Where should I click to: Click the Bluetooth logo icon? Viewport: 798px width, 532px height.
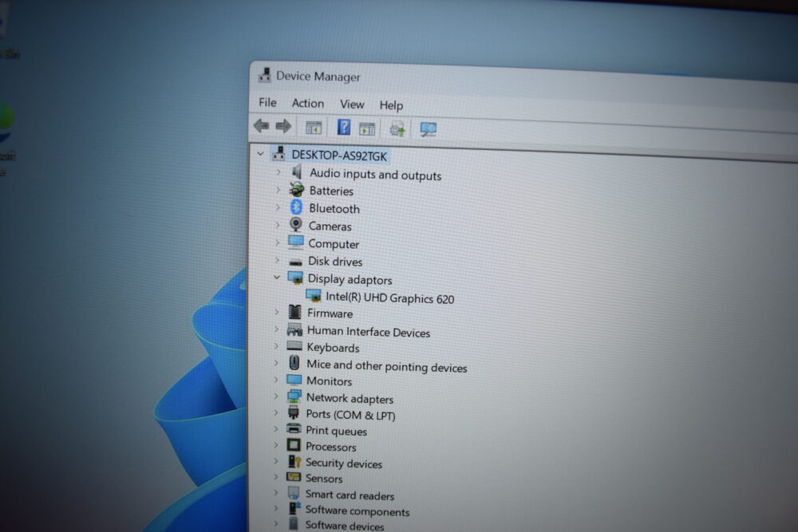click(296, 207)
